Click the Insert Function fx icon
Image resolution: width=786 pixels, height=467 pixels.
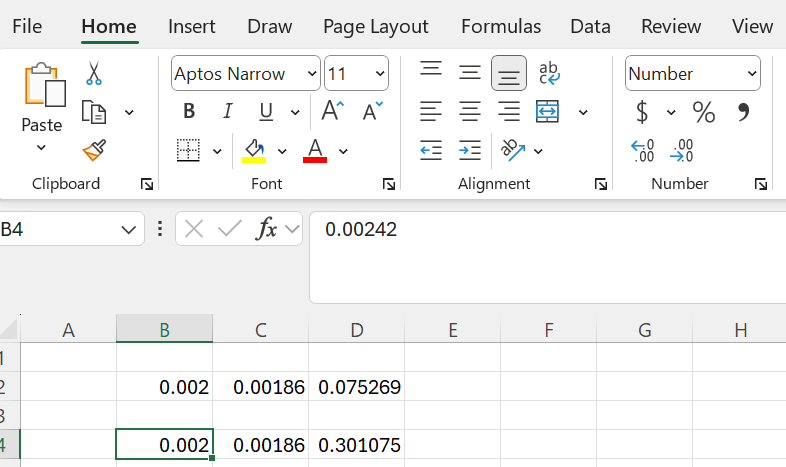266,229
